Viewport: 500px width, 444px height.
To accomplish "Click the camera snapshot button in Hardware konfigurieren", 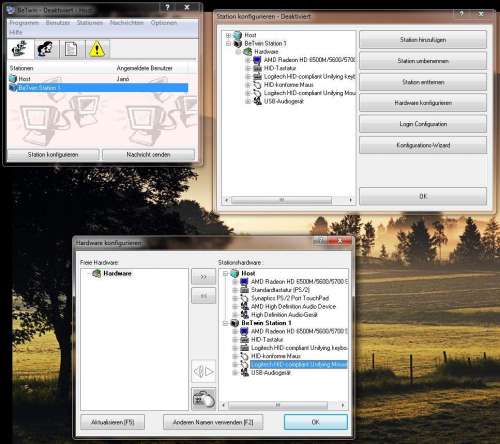I will click(203, 399).
